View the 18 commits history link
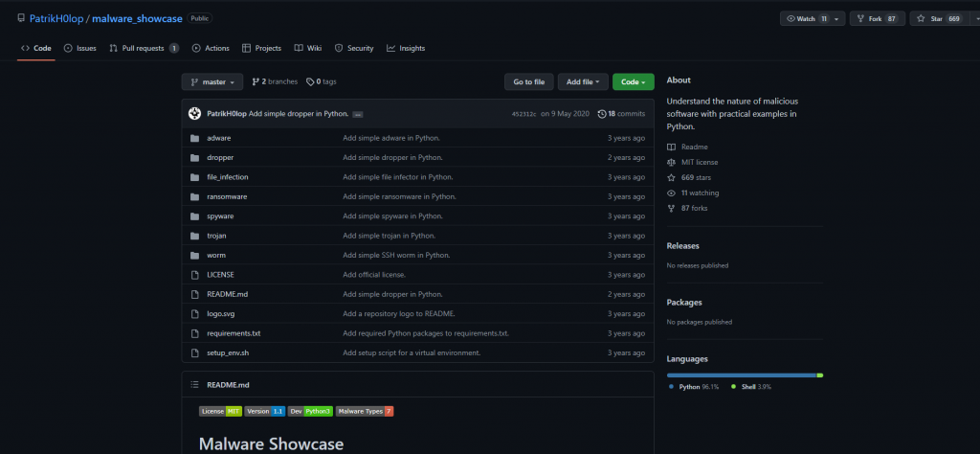This screenshot has width=980, height=454. [x=621, y=114]
